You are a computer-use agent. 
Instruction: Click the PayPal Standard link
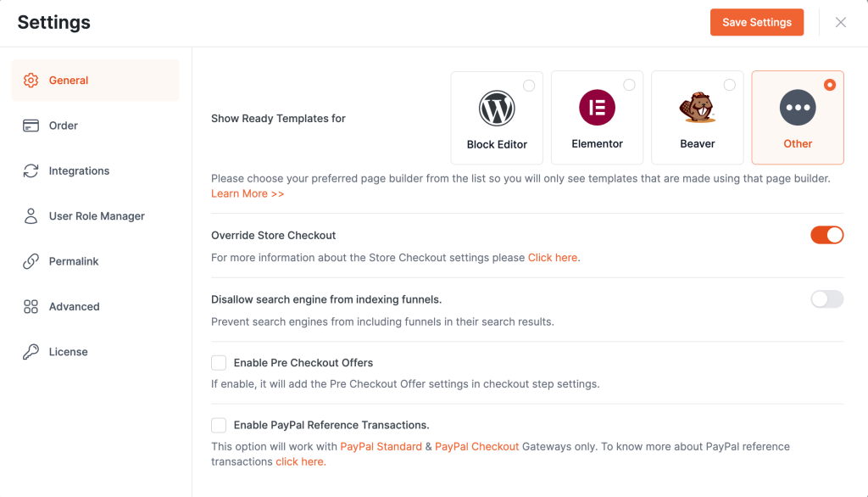(x=381, y=446)
